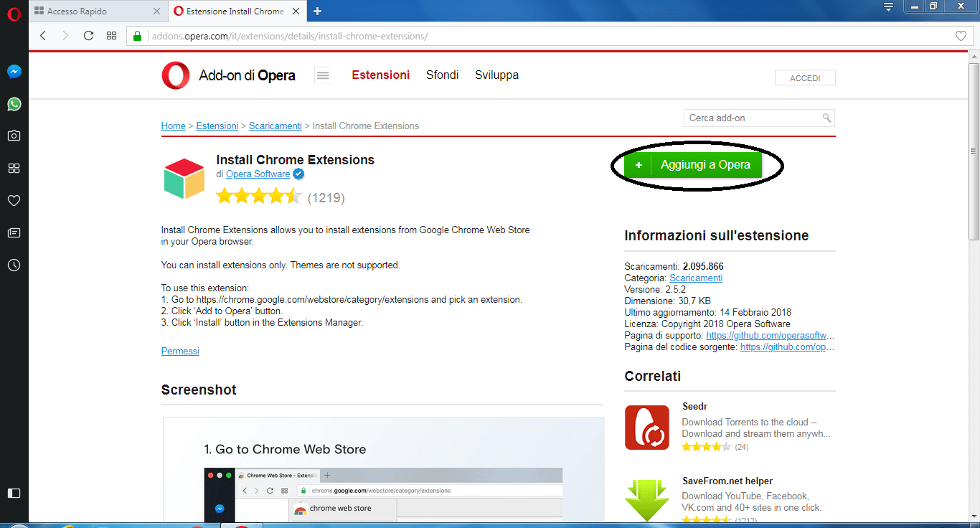Viewport: 980px width, 528px height.
Task: Go to Home breadcrumb link
Action: (174, 126)
